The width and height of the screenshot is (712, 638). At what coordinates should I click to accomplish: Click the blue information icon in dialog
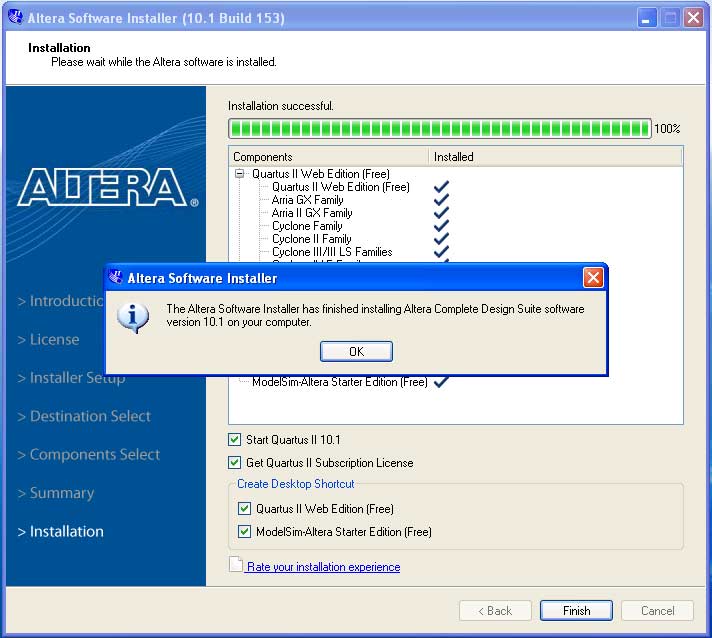(133, 317)
